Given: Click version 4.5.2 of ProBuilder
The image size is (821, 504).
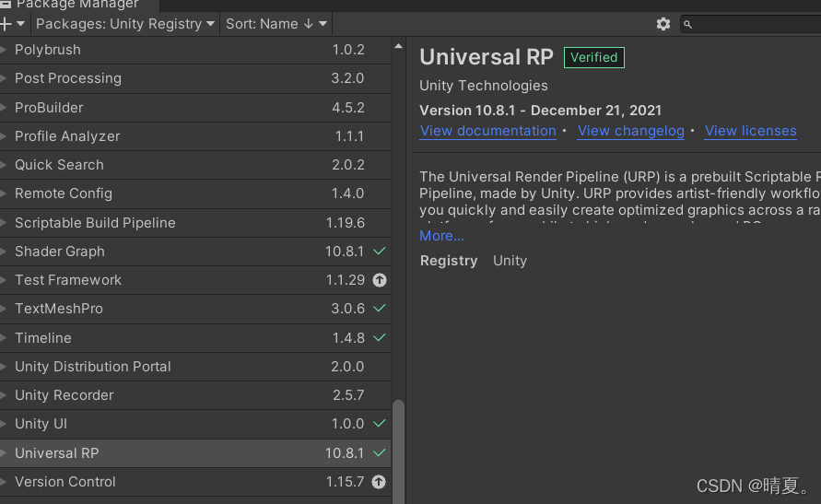Looking at the screenshot, I should (348, 108).
